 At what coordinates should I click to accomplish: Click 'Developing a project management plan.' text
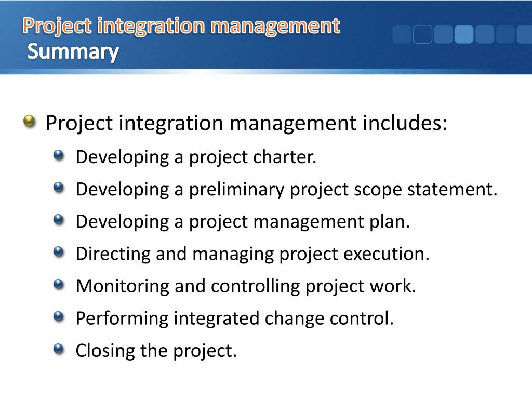click(x=243, y=222)
